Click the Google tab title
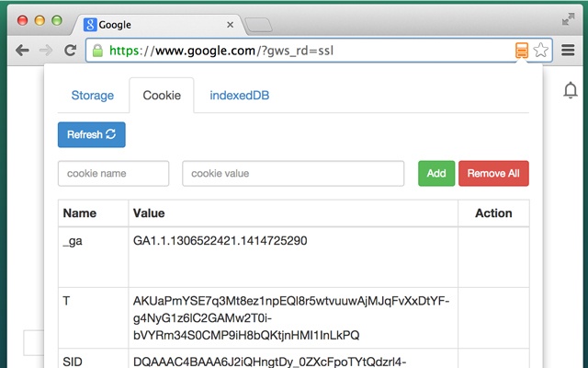Viewport: 588px width, 368px height. pyautogui.click(x=115, y=25)
